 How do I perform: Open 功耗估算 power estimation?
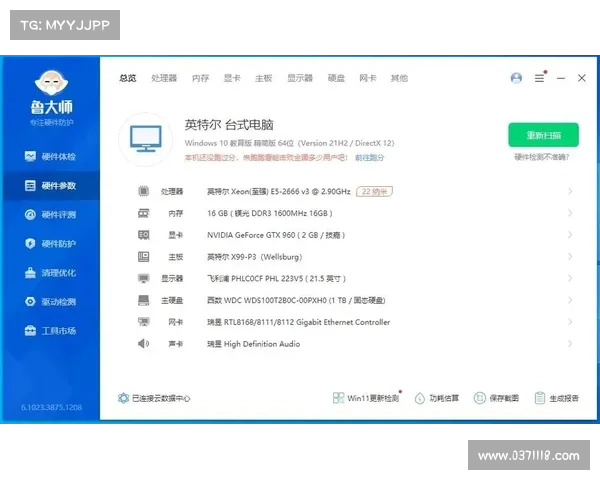click(x=437, y=398)
